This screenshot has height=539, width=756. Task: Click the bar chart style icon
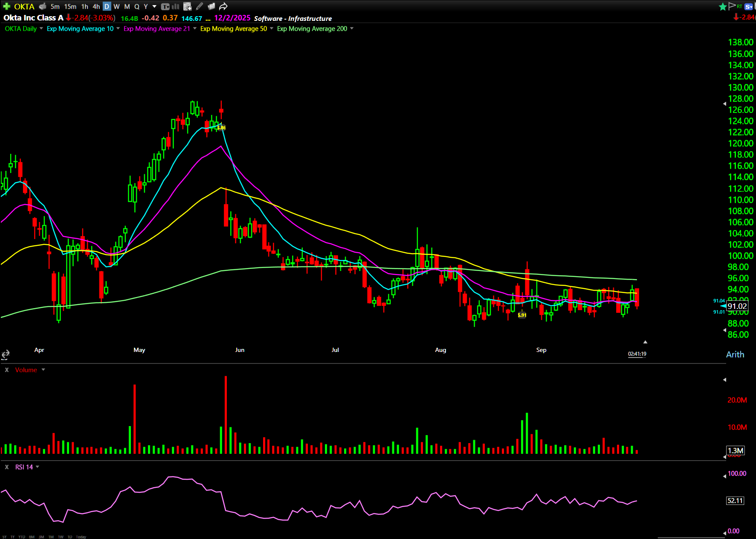175,6
